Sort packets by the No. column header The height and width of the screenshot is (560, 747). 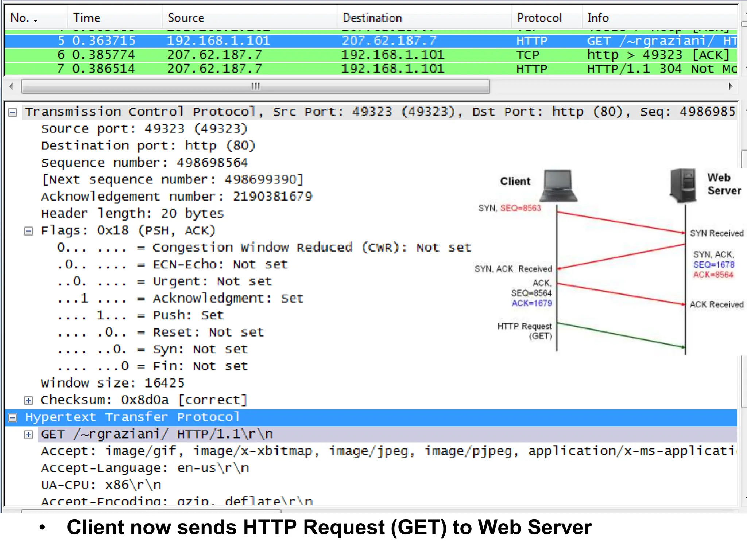tap(35, 18)
